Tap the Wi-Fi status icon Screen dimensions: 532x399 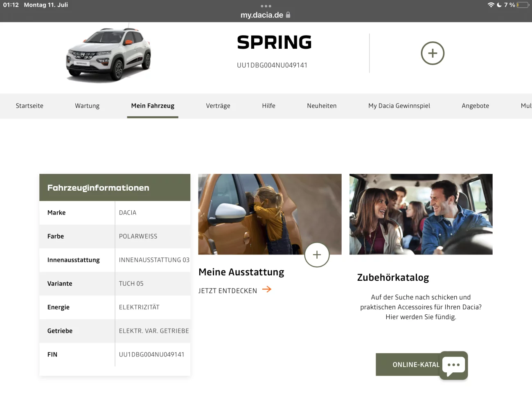491,5
